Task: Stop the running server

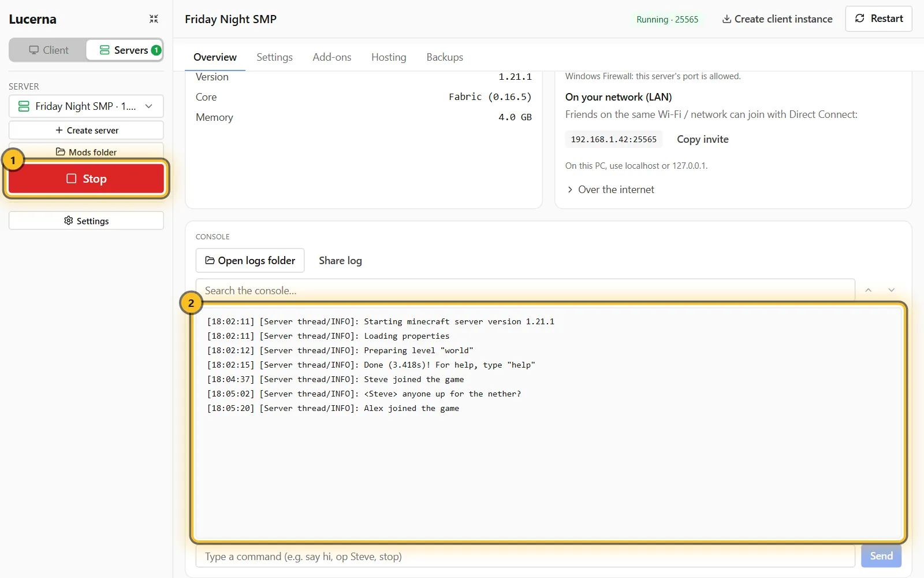Action: click(x=86, y=179)
